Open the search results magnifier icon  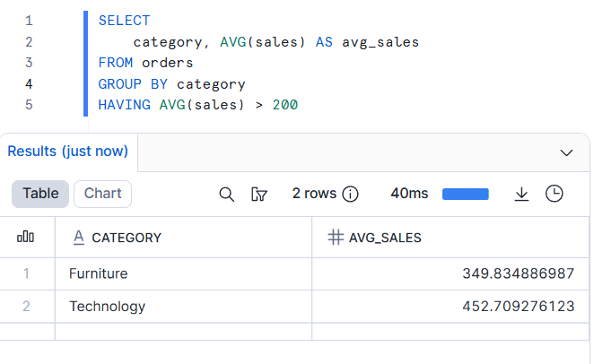click(x=227, y=194)
